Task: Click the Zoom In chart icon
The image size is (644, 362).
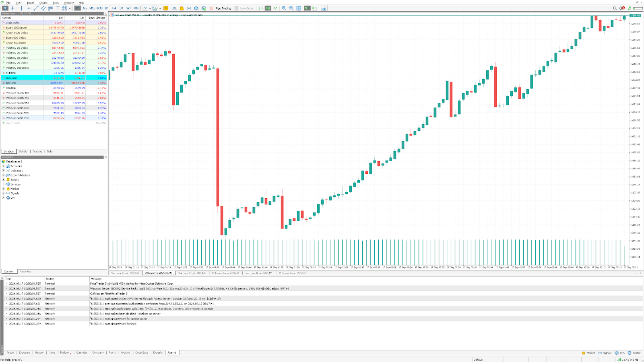Action: [284, 8]
